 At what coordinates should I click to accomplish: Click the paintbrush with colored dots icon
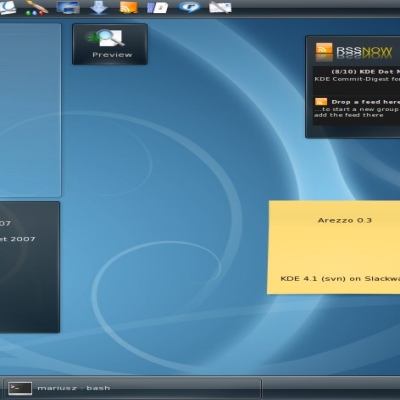(x=36, y=7)
